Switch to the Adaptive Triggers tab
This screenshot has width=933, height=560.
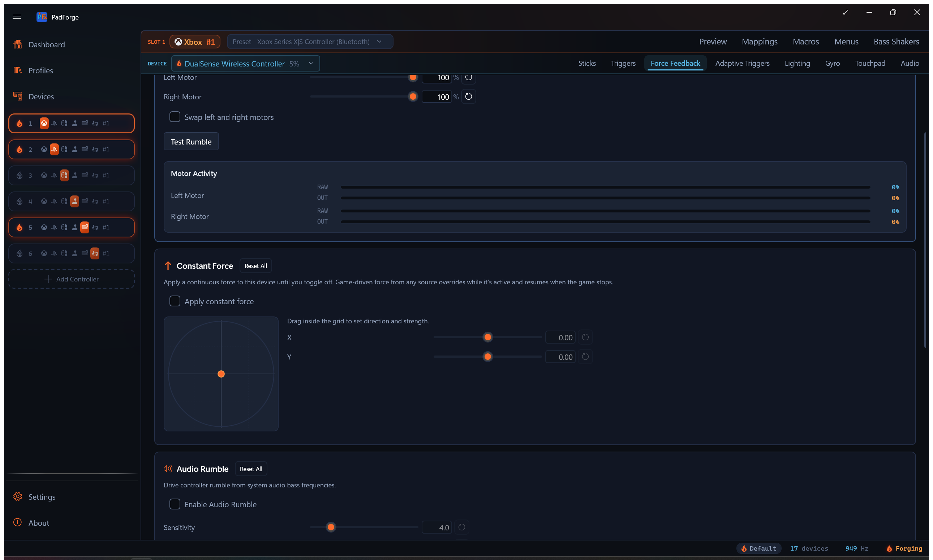click(742, 63)
